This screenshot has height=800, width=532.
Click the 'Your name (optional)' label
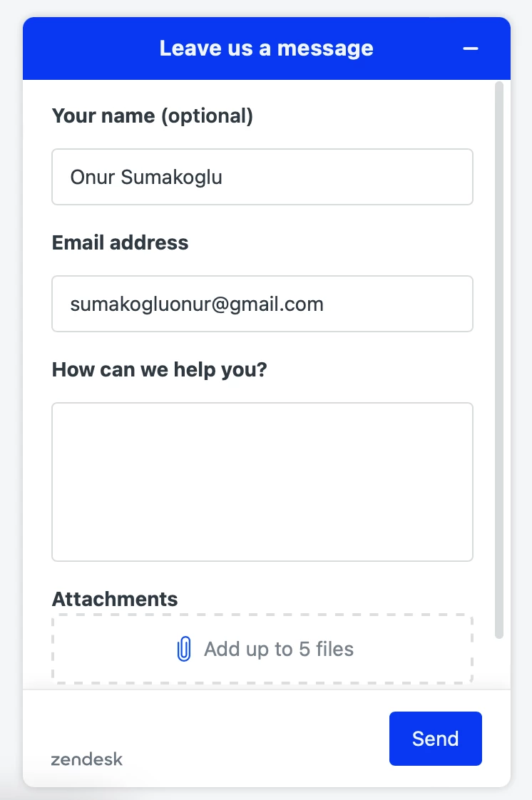click(153, 116)
